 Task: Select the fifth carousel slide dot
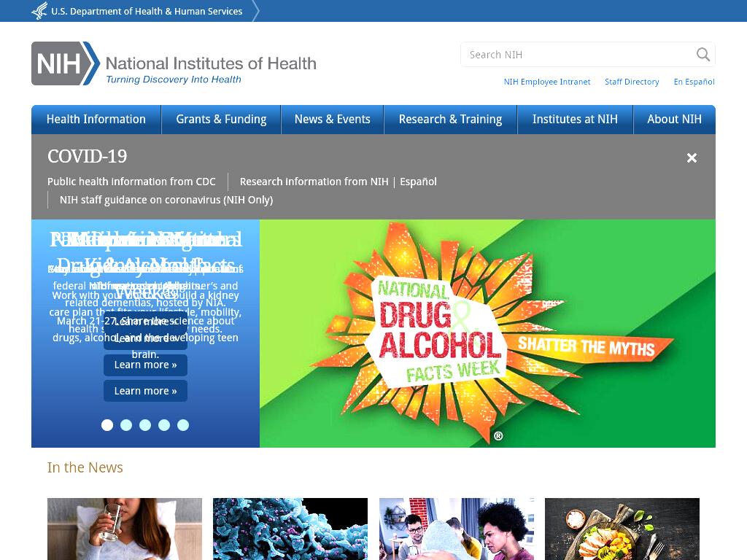tap(183, 425)
